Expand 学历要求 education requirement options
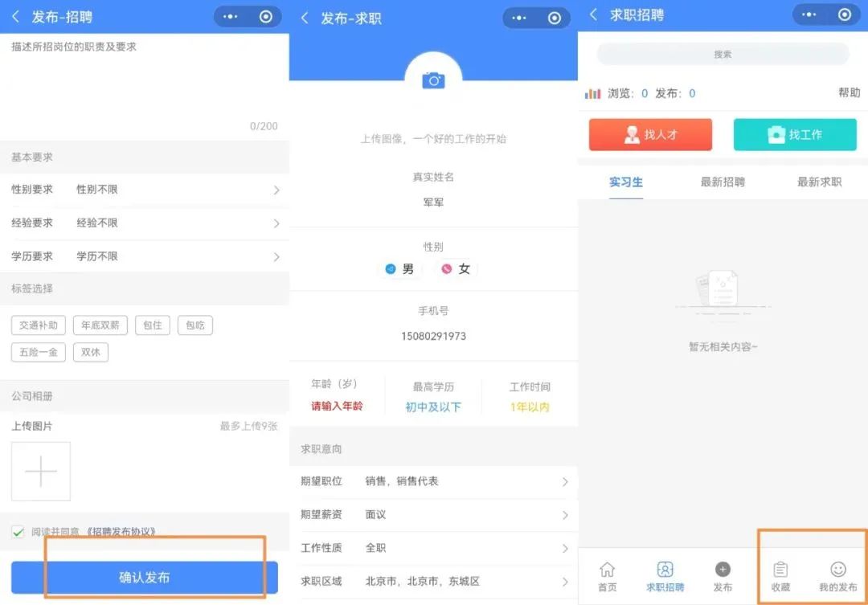Image resolution: width=868 pixels, height=605 pixels. [145, 255]
